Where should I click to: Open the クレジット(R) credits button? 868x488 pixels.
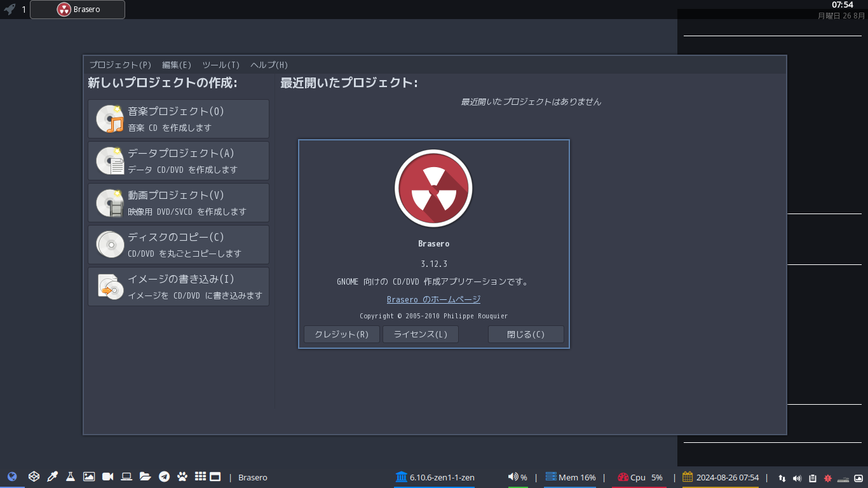click(x=342, y=334)
